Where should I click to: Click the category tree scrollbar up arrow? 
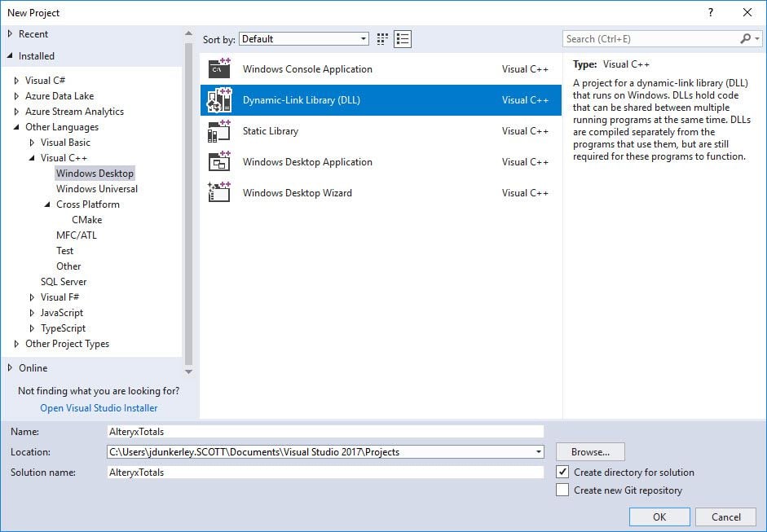[x=189, y=33]
